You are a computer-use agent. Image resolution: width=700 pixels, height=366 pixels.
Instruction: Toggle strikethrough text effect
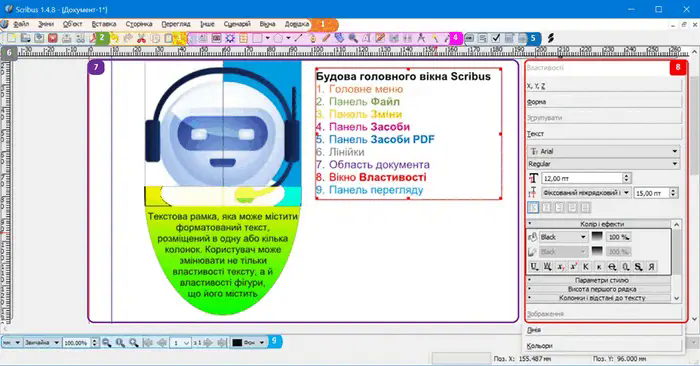tap(612, 266)
